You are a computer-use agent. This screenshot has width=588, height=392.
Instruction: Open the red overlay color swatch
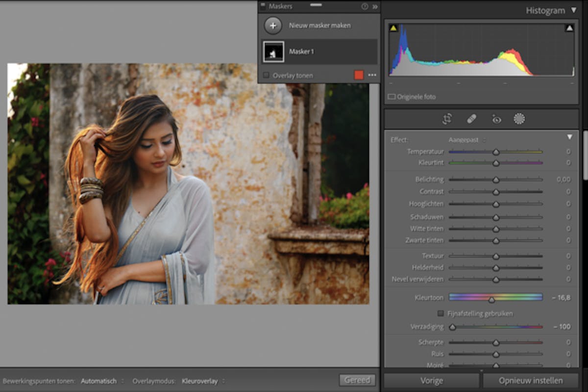pyautogui.click(x=359, y=75)
